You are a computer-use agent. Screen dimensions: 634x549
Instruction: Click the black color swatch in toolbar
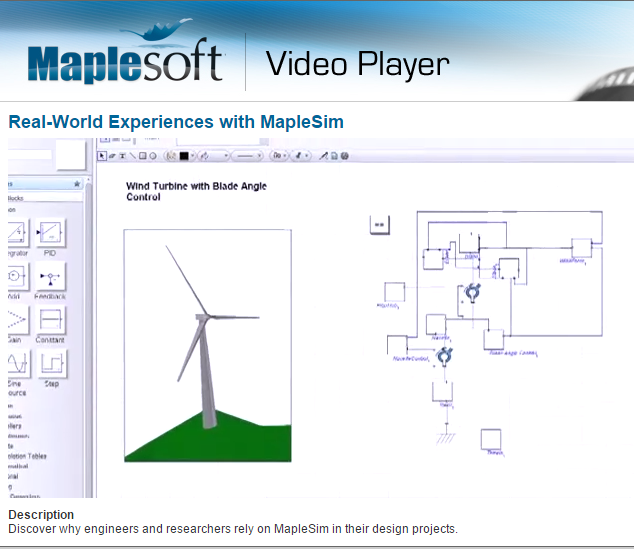184,156
